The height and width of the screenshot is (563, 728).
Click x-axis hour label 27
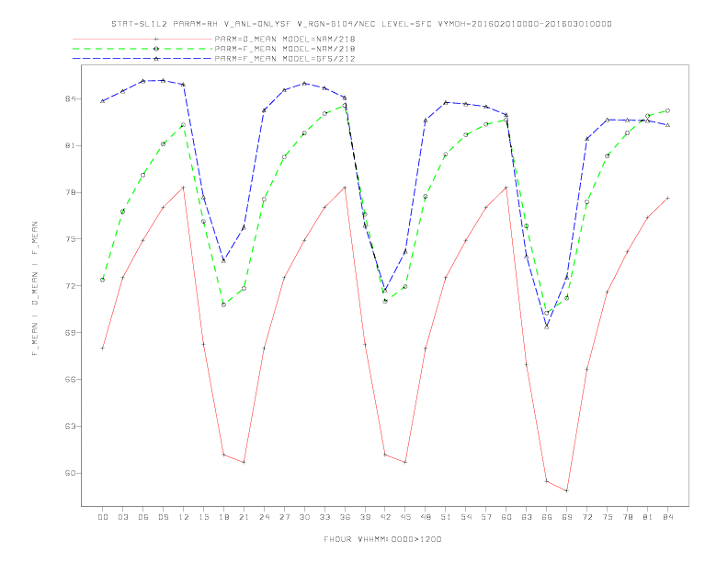pyautogui.click(x=284, y=517)
